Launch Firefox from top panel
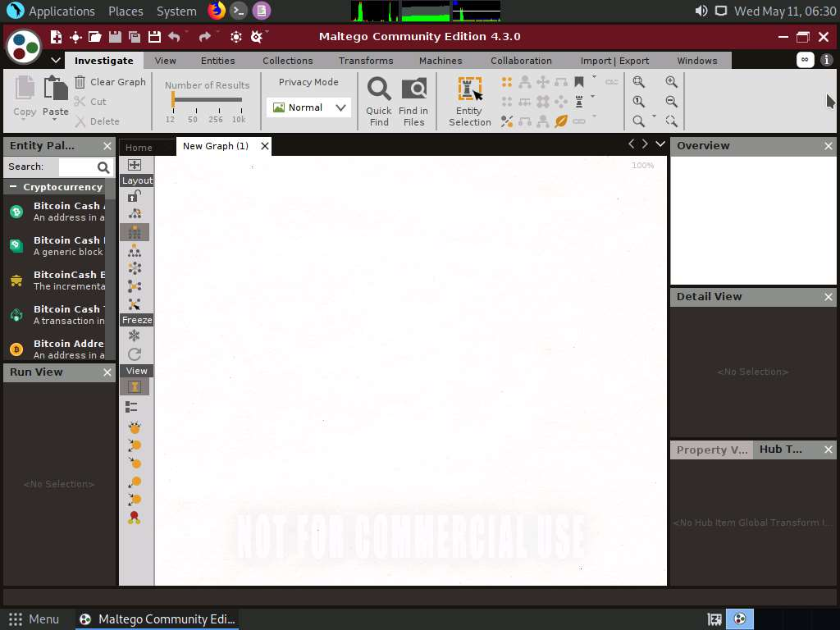 216,11
